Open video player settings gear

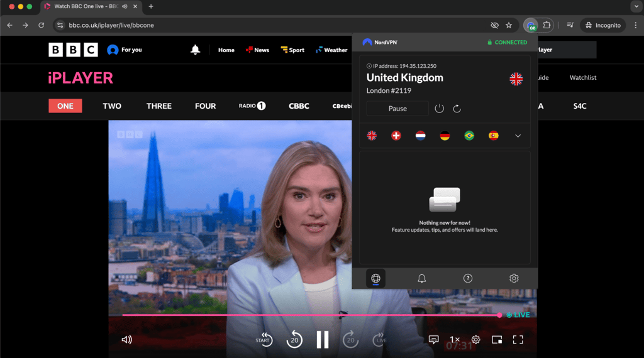pyautogui.click(x=475, y=340)
